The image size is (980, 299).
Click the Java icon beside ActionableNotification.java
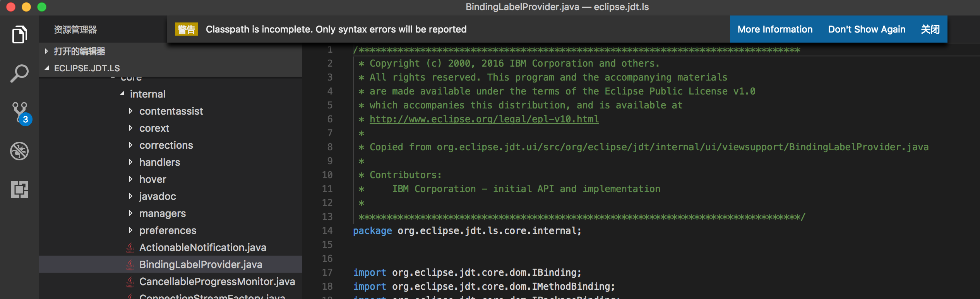[130, 247]
